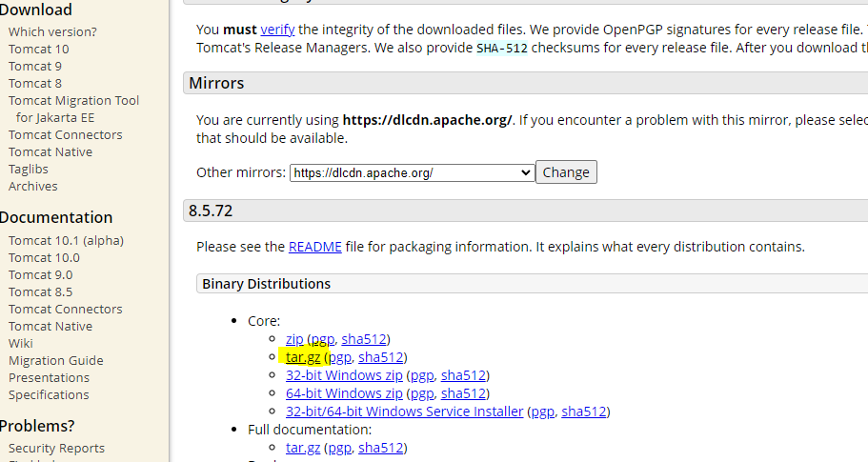The width and height of the screenshot is (868, 462).
Task: Click the Mirrors section heading
Action: point(216,83)
